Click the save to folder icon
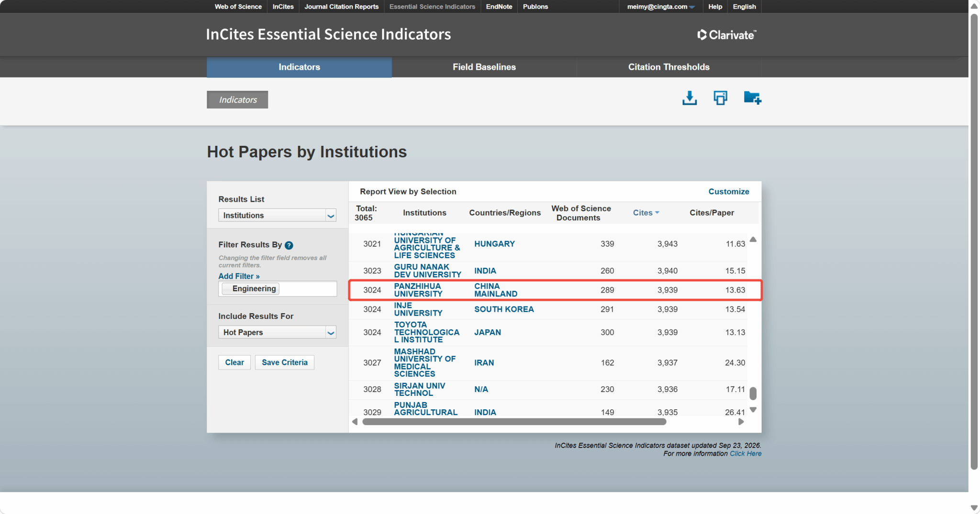The height and width of the screenshot is (514, 980). point(752,98)
